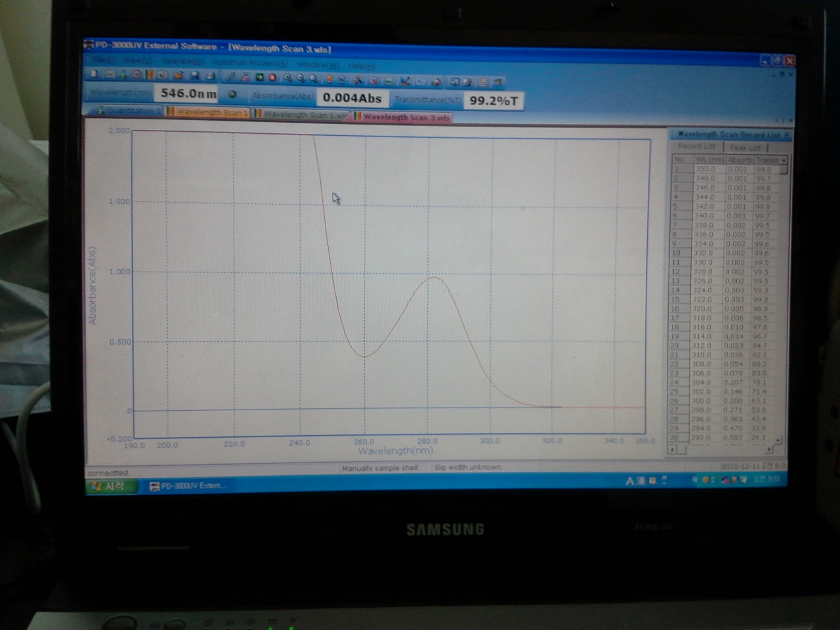The image size is (840, 630).
Task: Click the New file icon in toolbar
Action: [x=94, y=74]
